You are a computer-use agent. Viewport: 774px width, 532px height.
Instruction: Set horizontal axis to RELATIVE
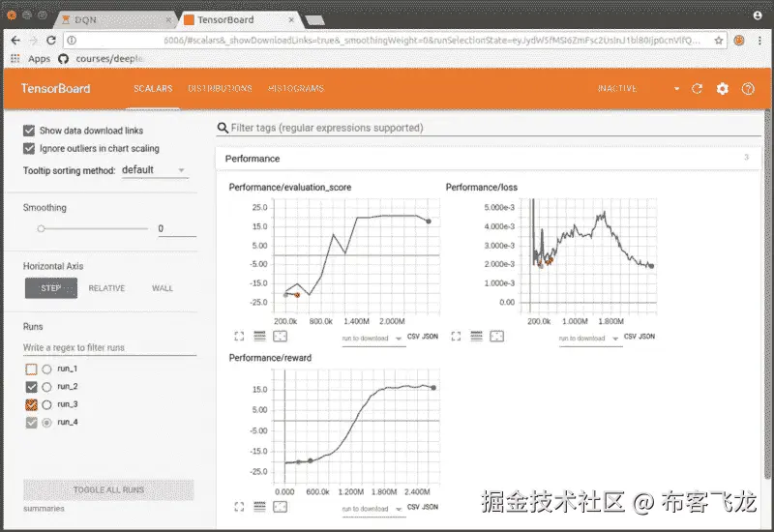pos(106,288)
